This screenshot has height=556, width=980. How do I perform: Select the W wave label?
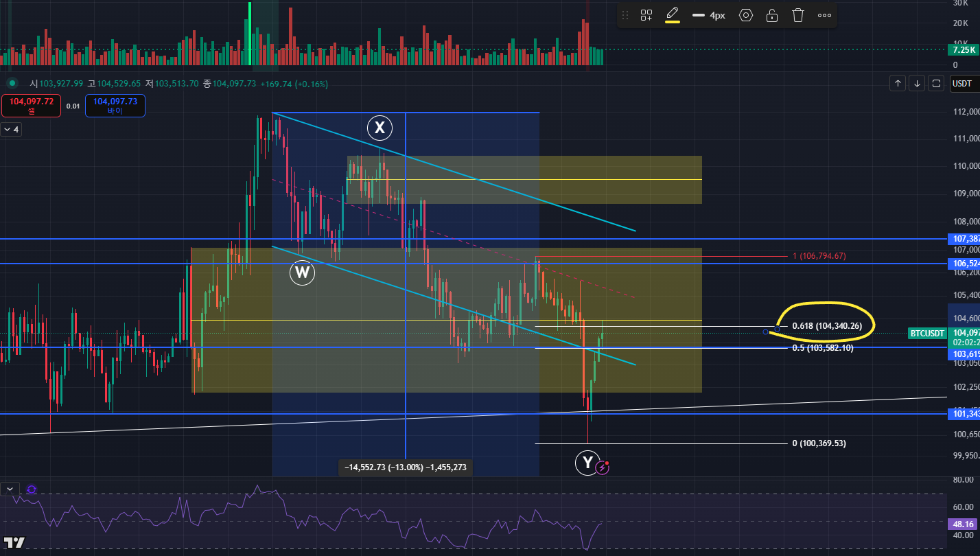point(302,273)
